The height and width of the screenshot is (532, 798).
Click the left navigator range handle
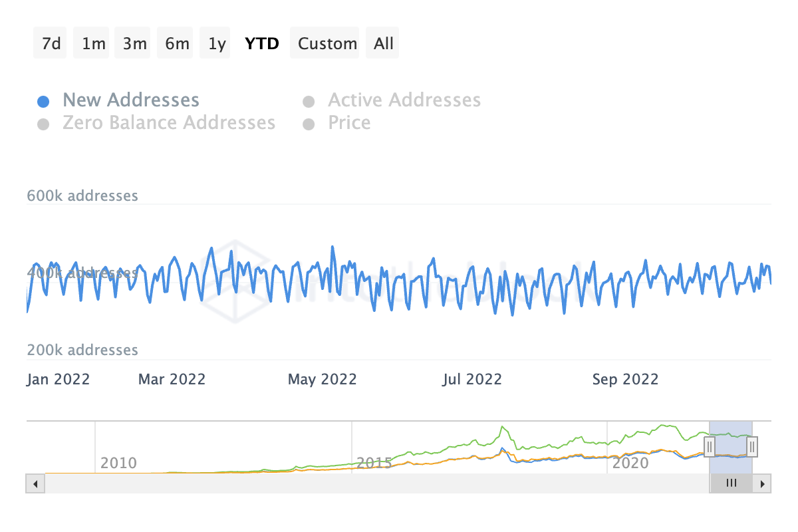tap(710, 446)
